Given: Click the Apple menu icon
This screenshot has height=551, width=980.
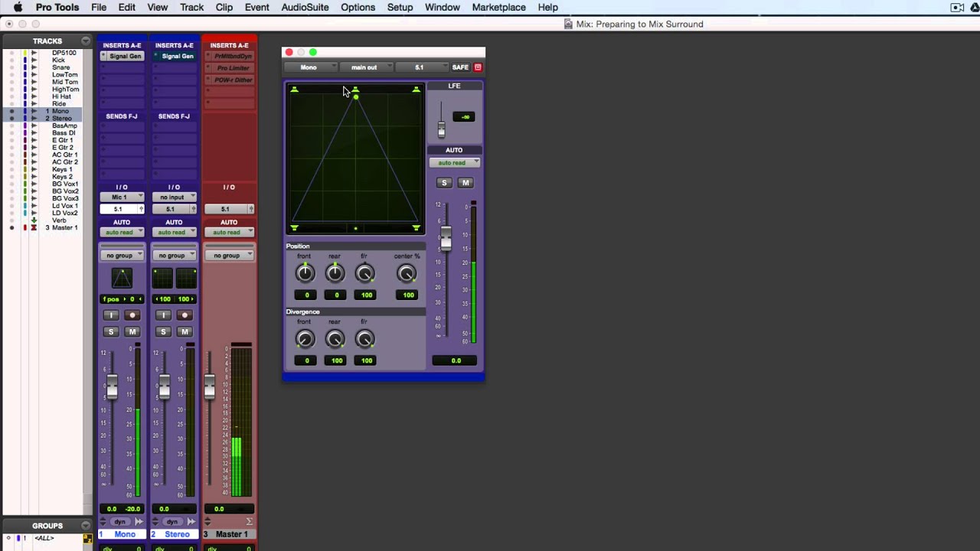Looking at the screenshot, I should [x=18, y=7].
